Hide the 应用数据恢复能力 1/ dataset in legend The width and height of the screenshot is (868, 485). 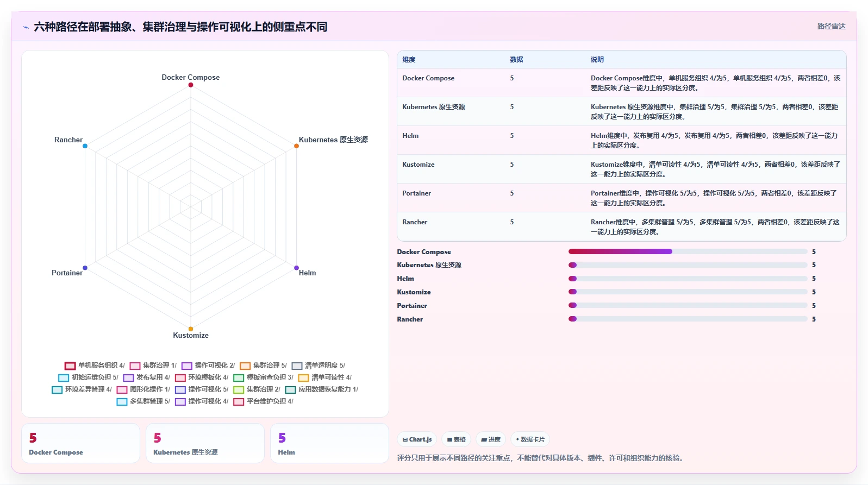tap(322, 389)
